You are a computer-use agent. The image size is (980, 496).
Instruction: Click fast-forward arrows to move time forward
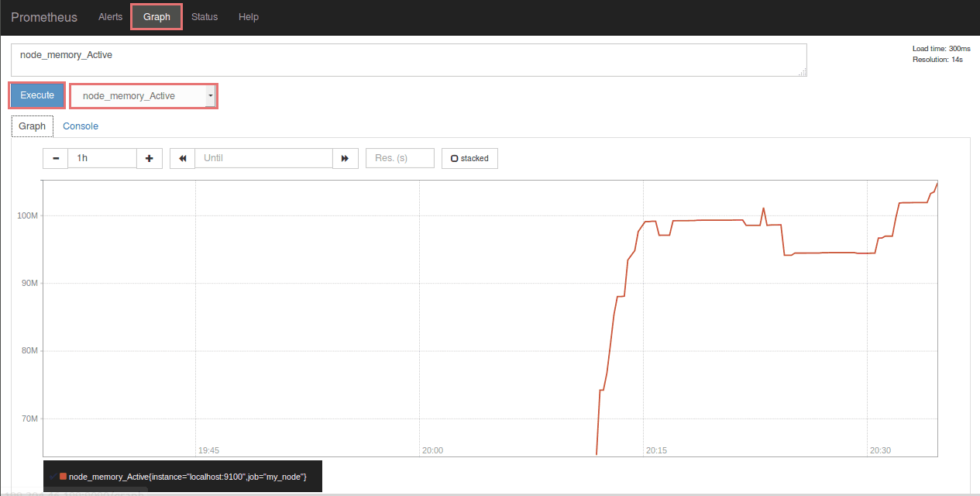[x=345, y=158]
